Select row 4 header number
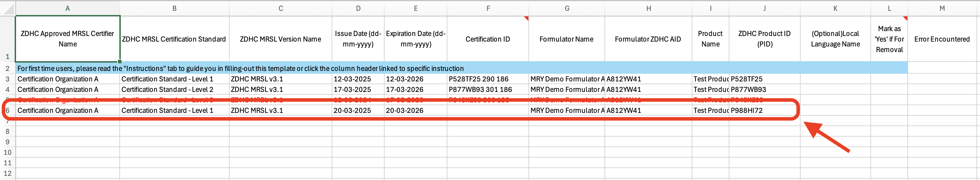Image resolution: width=980 pixels, height=180 pixels. point(8,89)
